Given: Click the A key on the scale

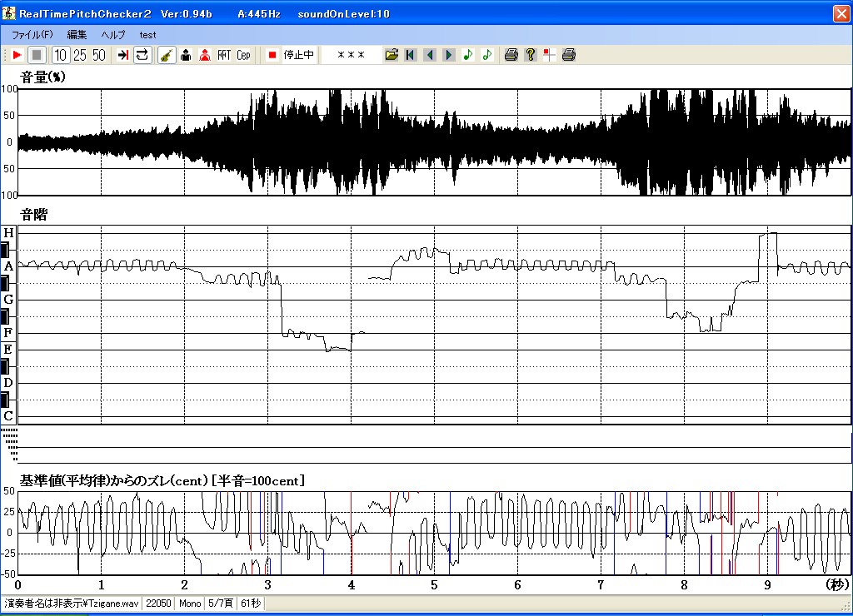Looking at the screenshot, I should [x=8, y=266].
